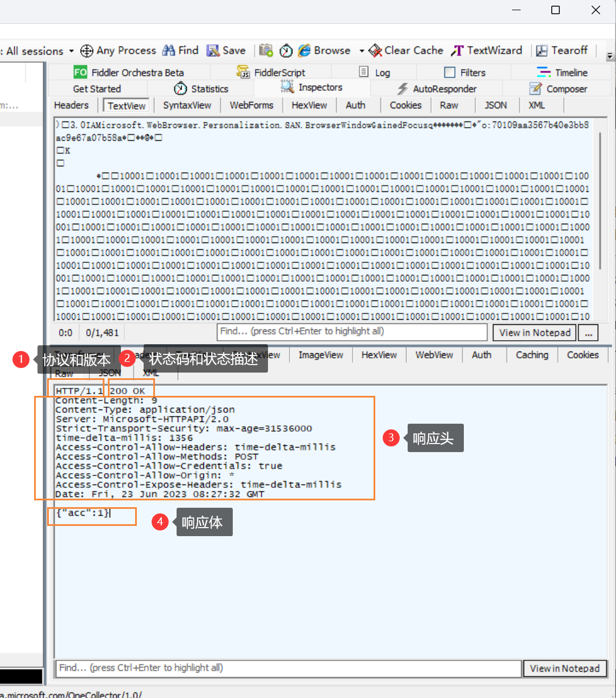Image resolution: width=616 pixels, height=698 pixels.
Task: Switch to response ImageView tab
Action: pos(321,355)
